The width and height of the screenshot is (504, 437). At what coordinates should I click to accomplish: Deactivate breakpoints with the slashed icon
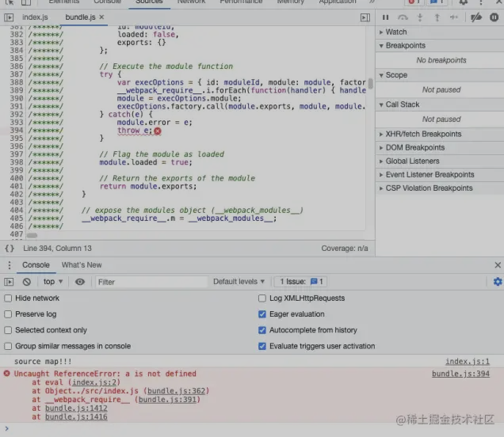coord(476,17)
